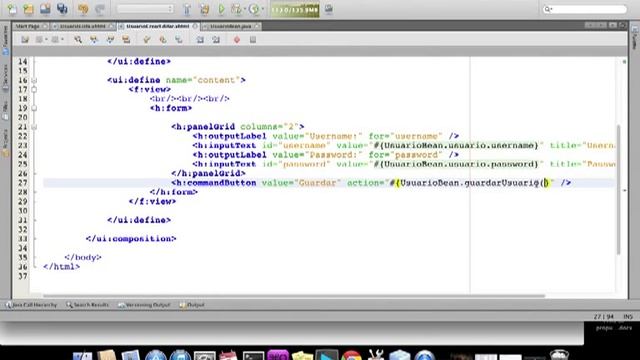Image resolution: width=640 pixels, height=360 pixels.
Task: Click the </ui:composition> tag on line 33
Action: coord(131,239)
